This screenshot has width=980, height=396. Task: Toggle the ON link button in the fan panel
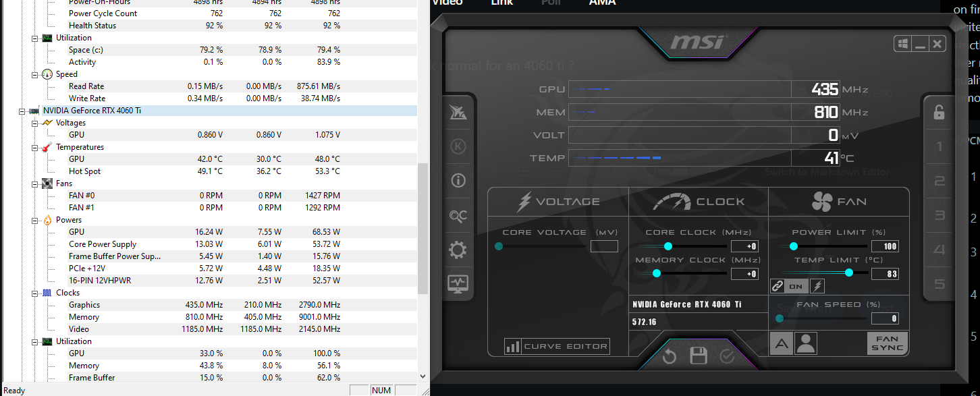(x=796, y=286)
